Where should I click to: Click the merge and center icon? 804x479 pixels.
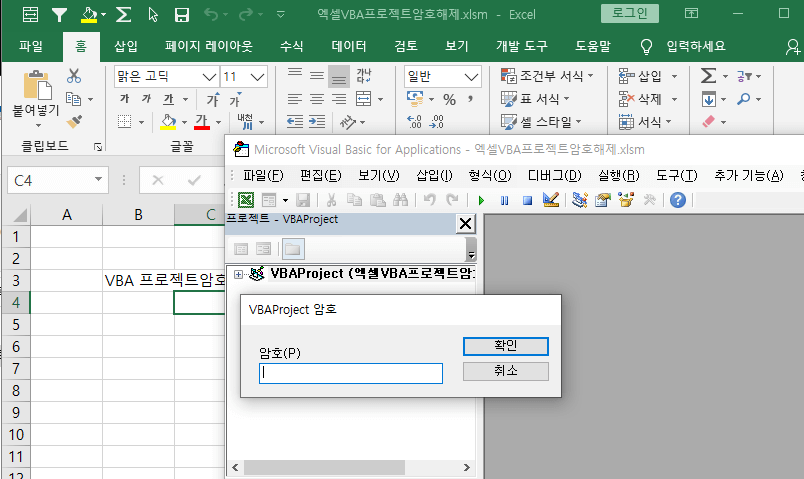364,98
